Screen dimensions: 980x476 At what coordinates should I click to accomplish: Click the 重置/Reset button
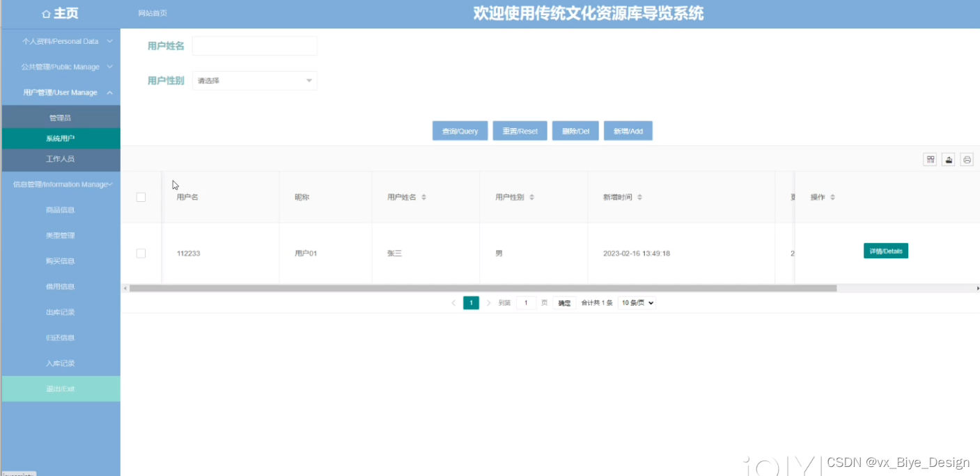520,131
